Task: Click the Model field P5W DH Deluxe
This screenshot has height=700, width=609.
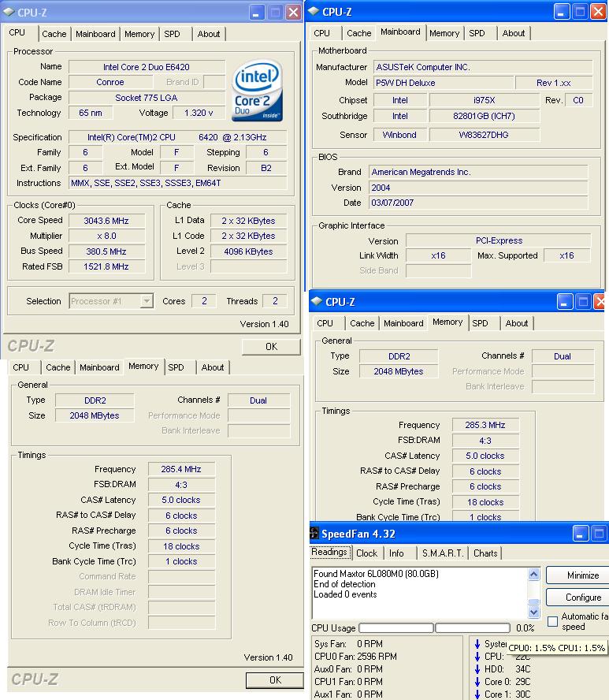Action: [x=442, y=83]
